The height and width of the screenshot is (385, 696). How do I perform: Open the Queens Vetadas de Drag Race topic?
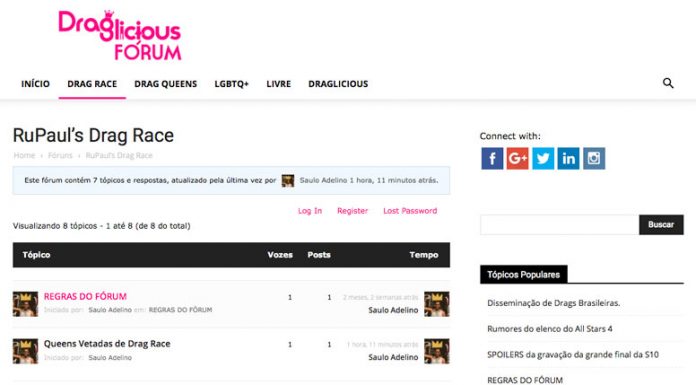(x=107, y=344)
